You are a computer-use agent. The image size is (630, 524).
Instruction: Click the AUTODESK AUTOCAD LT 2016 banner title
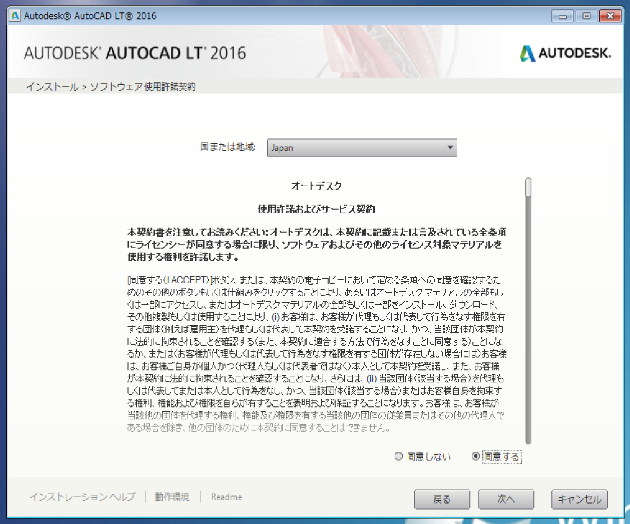pyautogui.click(x=135, y=53)
